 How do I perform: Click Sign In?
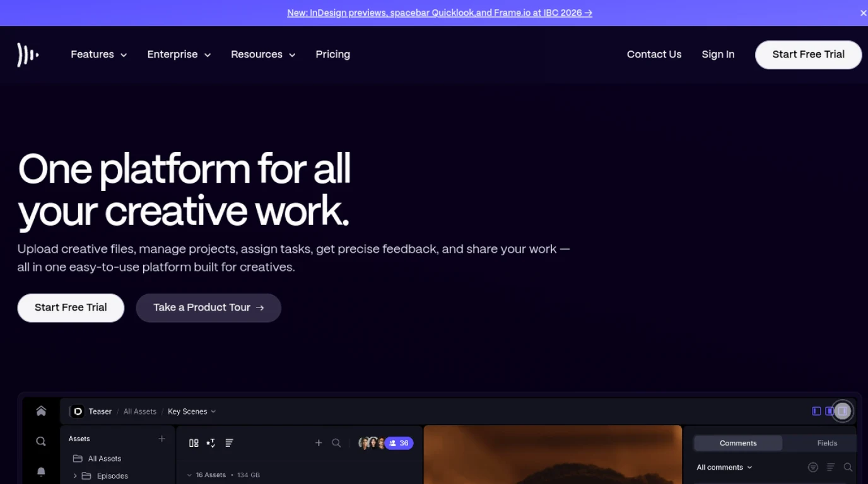tap(718, 55)
